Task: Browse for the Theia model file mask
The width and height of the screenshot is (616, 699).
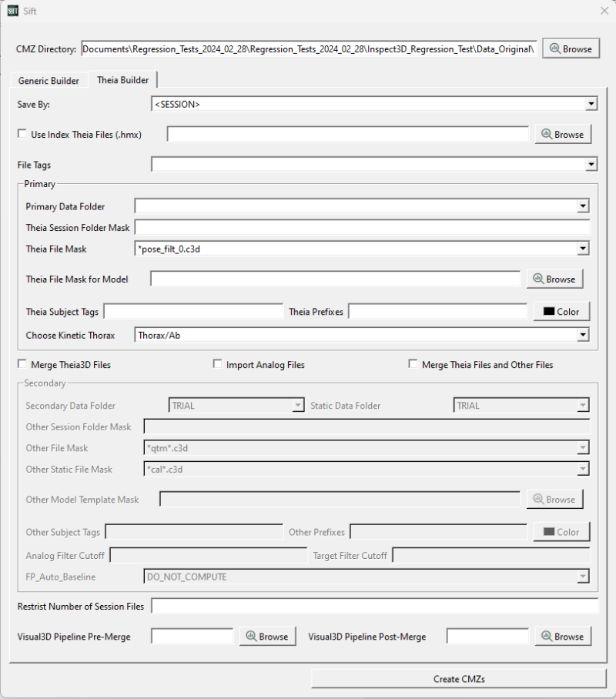Action: coord(554,279)
